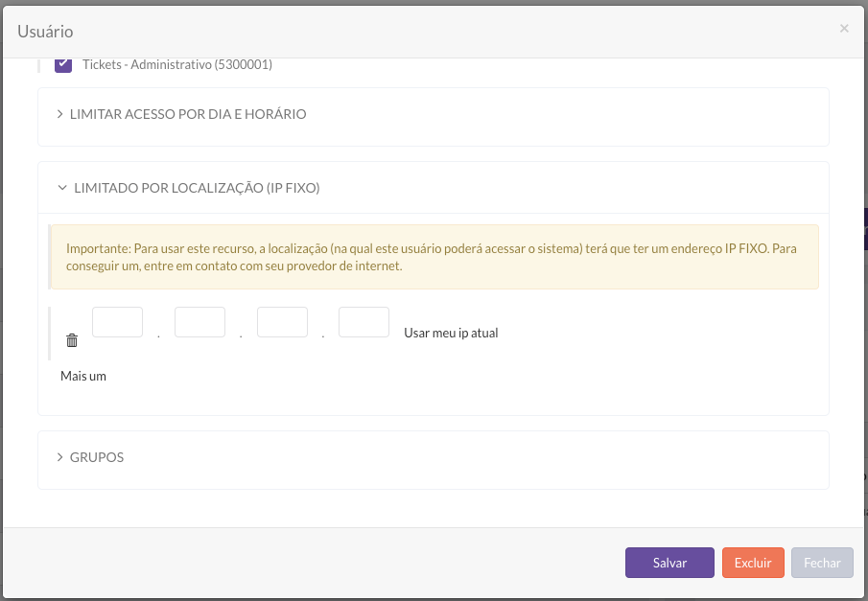Collapse LIMITADO POR LOCALIZAÇÃO (IP FIXO) section
868x601 pixels.
coord(189,188)
